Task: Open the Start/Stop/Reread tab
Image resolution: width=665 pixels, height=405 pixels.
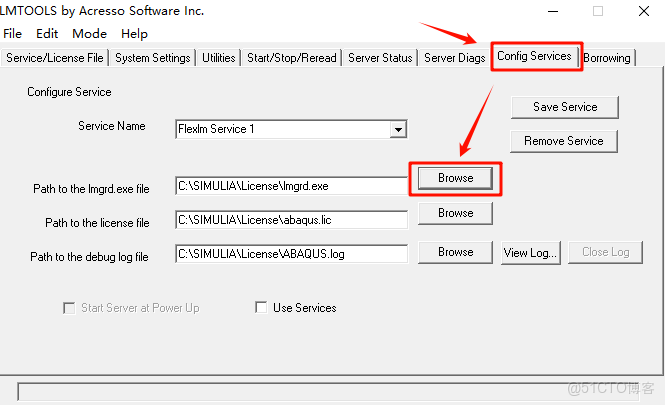Action: 292,58
